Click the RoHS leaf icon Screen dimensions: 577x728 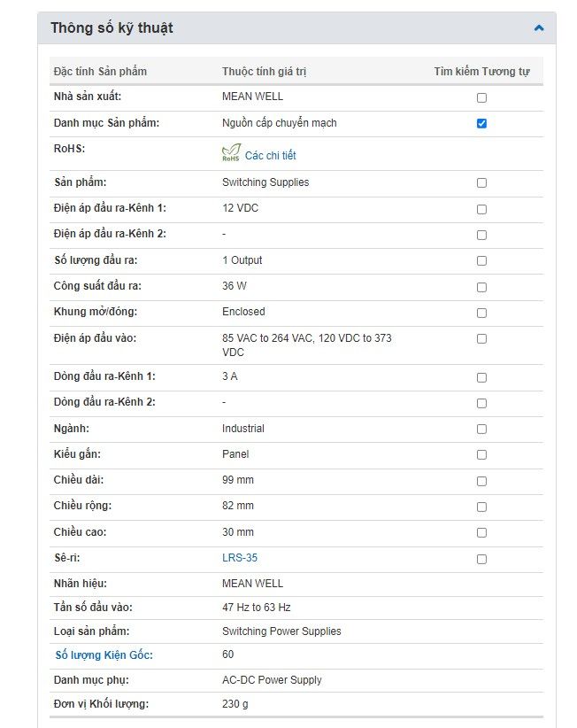pos(230,153)
